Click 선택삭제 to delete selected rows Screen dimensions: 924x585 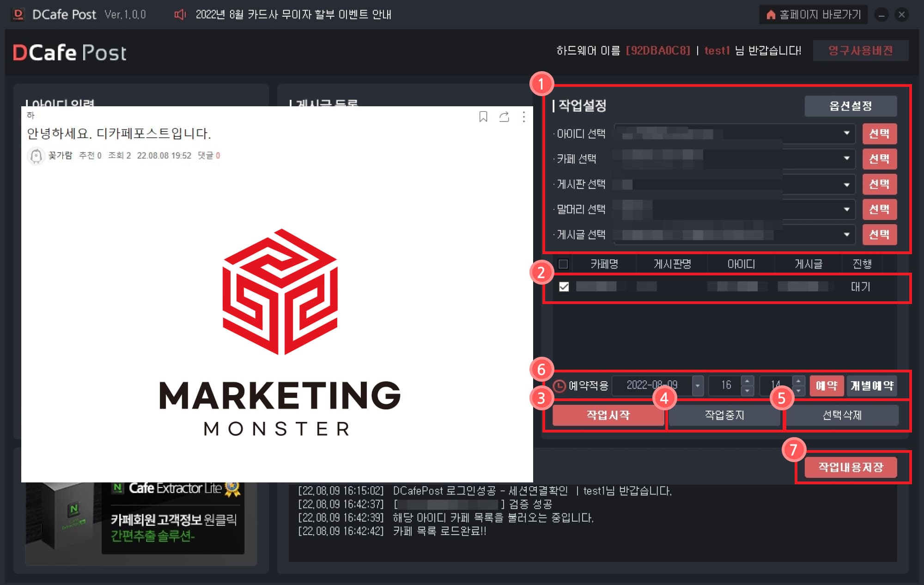click(x=842, y=415)
